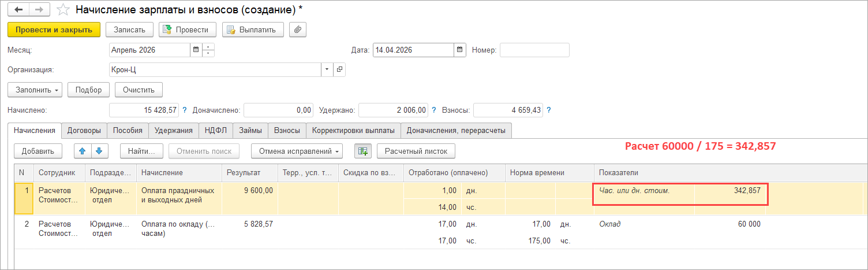Move the selected row down

click(x=99, y=151)
